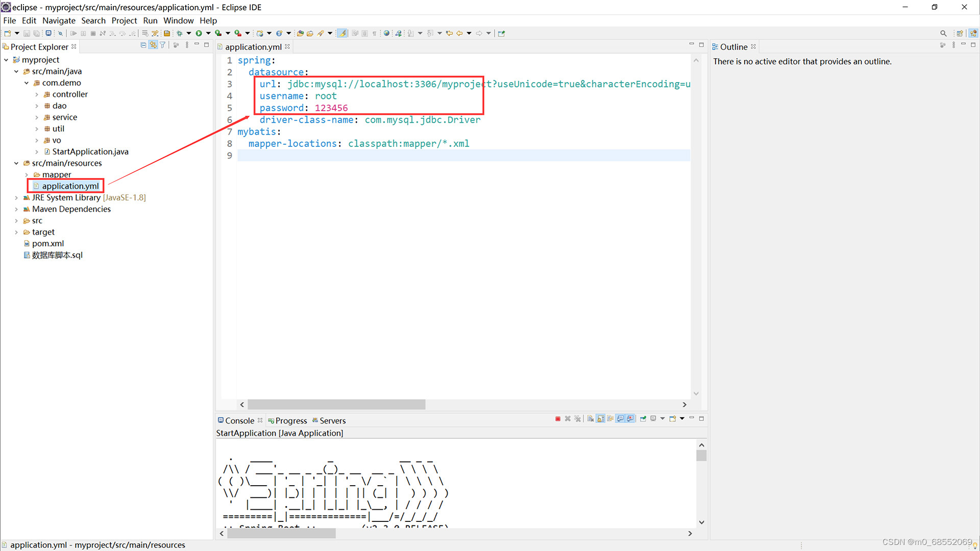Toggle Show Console When Standard Out Changes
This screenshot has width=980, height=551.
(x=620, y=419)
